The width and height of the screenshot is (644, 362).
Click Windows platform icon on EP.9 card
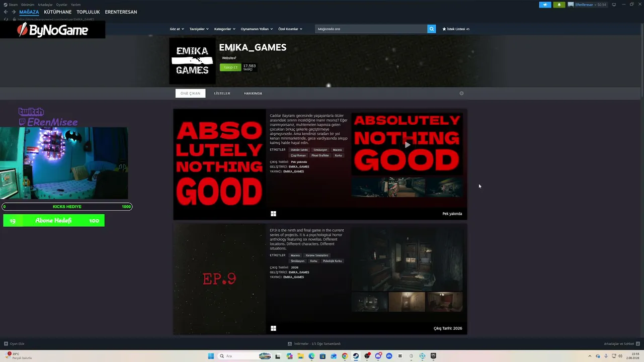(x=273, y=328)
